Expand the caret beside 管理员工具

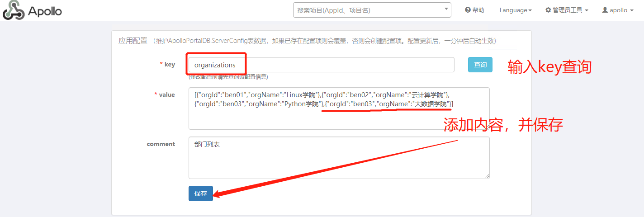tap(587, 10)
